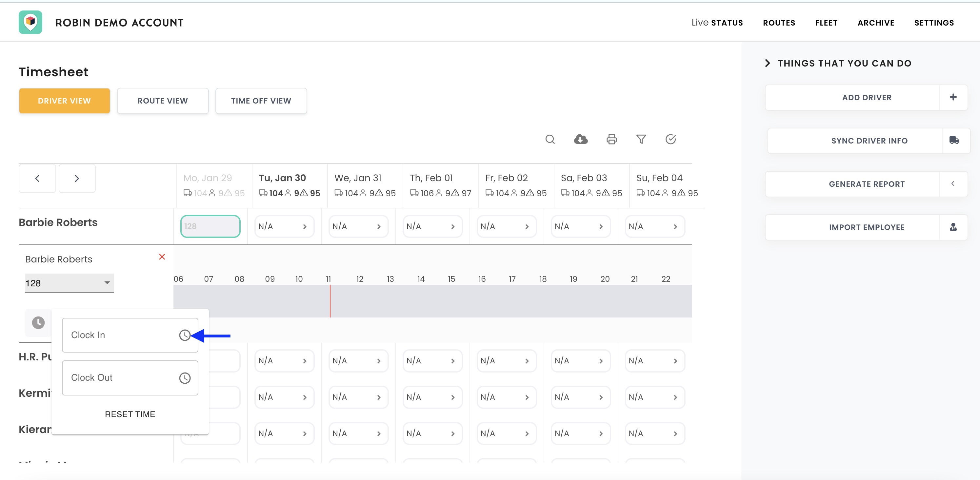Click the Generate Report button
Screen dimensions: 980x480
pyautogui.click(x=868, y=184)
